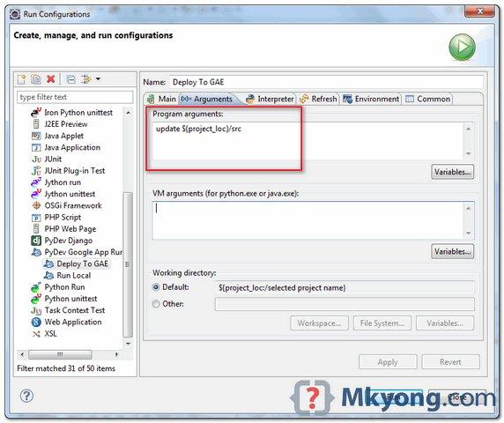Click the Apply button

pyautogui.click(x=388, y=362)
